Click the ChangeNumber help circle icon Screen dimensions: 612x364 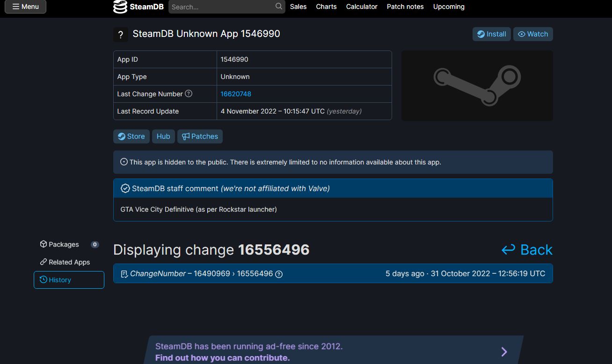[279, 274]
